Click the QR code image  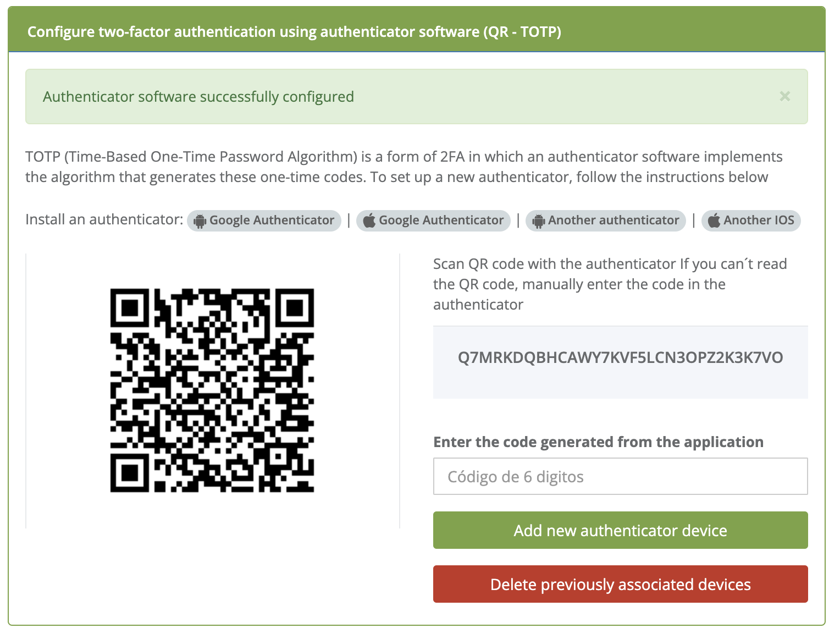[212, 390]
